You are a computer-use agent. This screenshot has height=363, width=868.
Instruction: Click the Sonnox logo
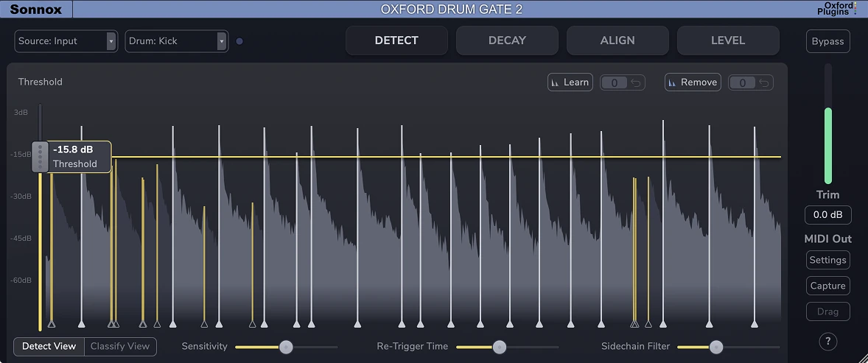pyautogui.click(x=35, y=10)
